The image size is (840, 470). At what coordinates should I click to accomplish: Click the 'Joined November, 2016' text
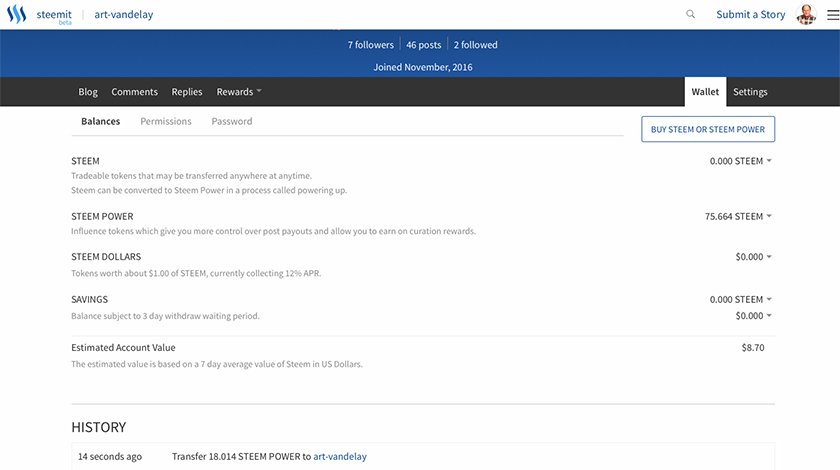[x=423, y=67]
